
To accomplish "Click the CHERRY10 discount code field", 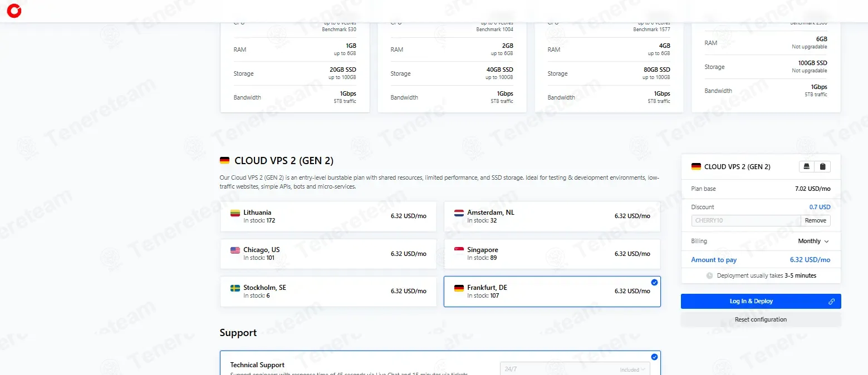I will [x=746, y=221].
